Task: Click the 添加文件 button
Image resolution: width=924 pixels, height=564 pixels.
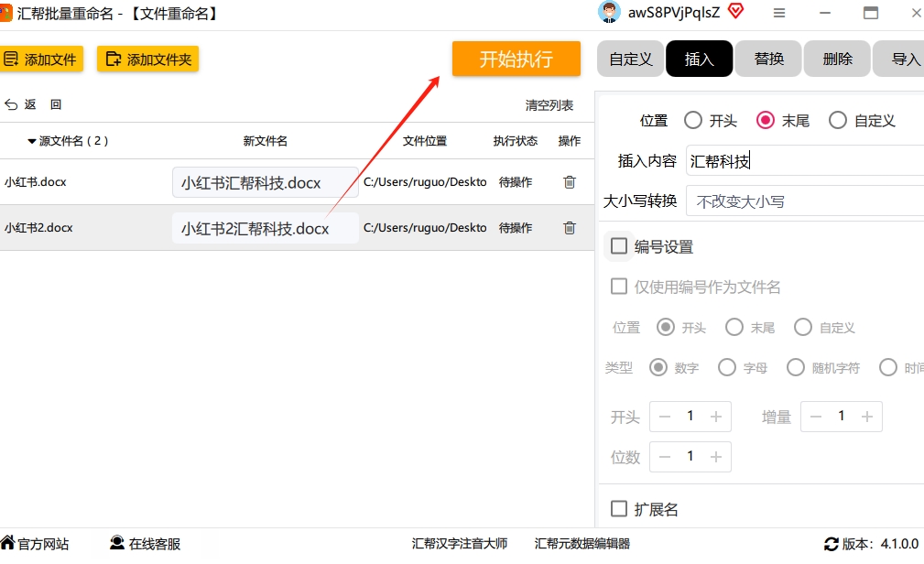Action: tap(40, 59)
